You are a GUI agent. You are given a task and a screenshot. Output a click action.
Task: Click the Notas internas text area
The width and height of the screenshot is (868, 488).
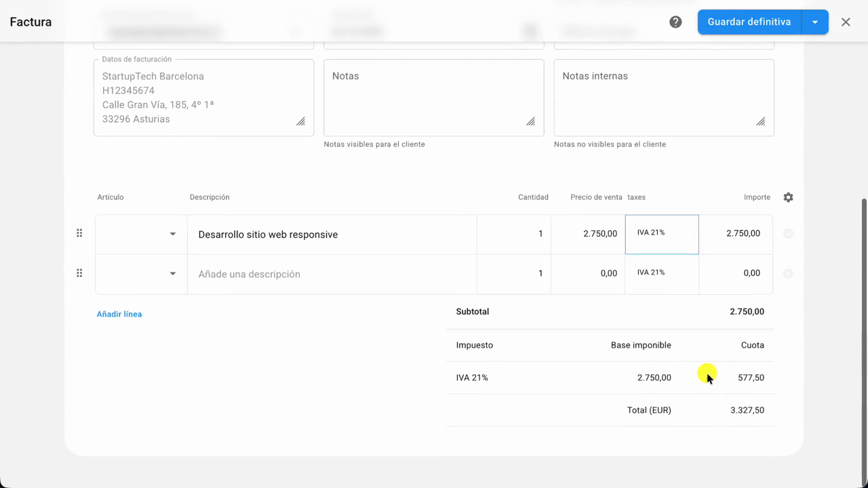[664, 98]
